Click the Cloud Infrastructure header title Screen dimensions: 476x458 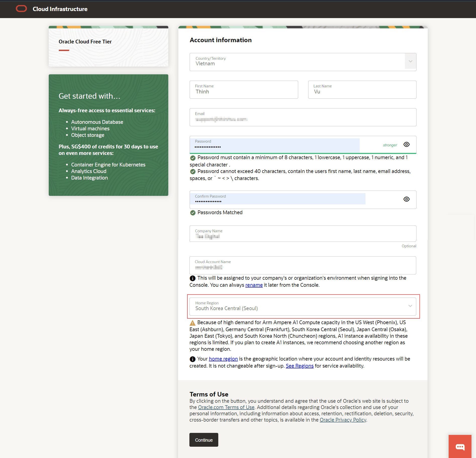(x=60, y=9)
